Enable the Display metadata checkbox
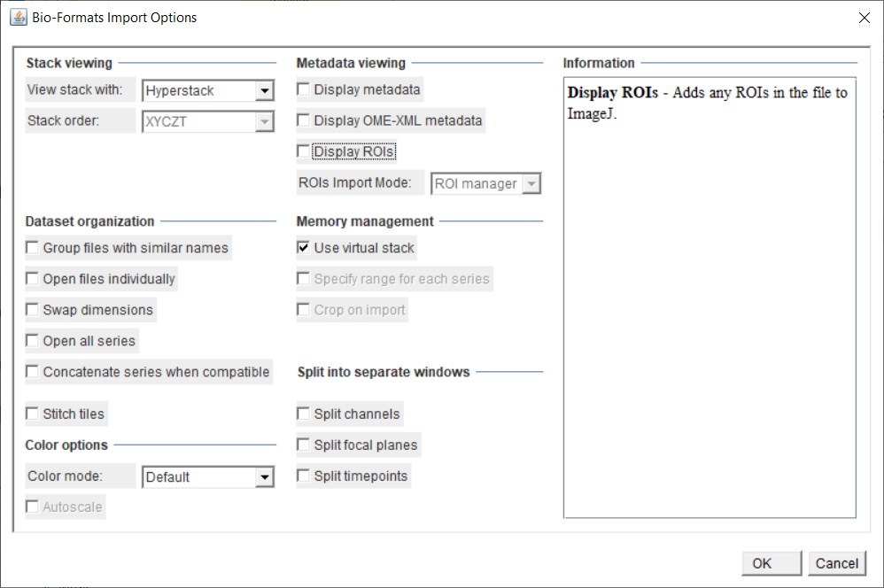Viewport: 884px width, 588px height. click(304, 89)
